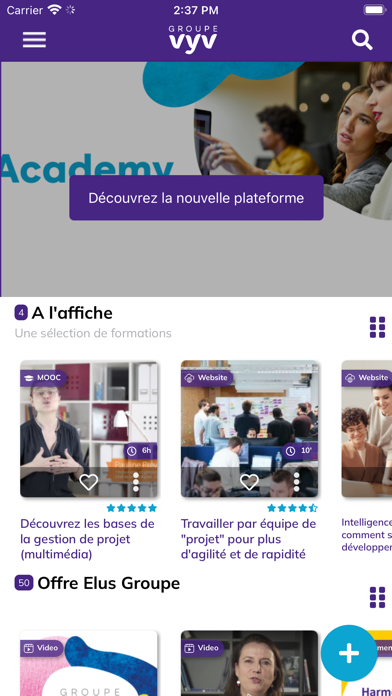This screenshot has width=392, height=696.
Task: Click Découvrez la nouvelle plateforme button
Action: [196, 198]
